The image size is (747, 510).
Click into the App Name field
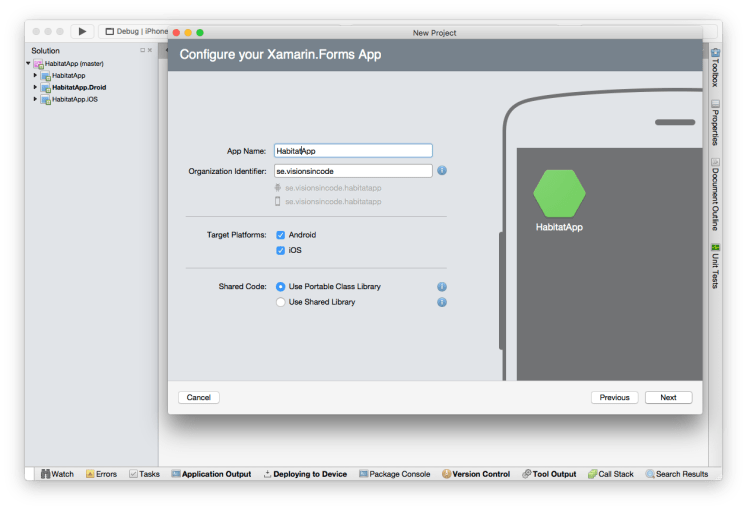click(x=353, y=151)
